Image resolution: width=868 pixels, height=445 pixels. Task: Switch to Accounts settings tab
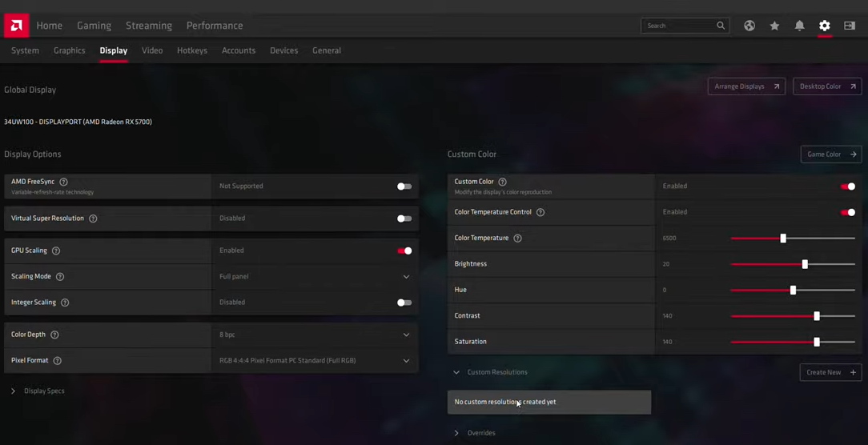(x=239, y=50)
